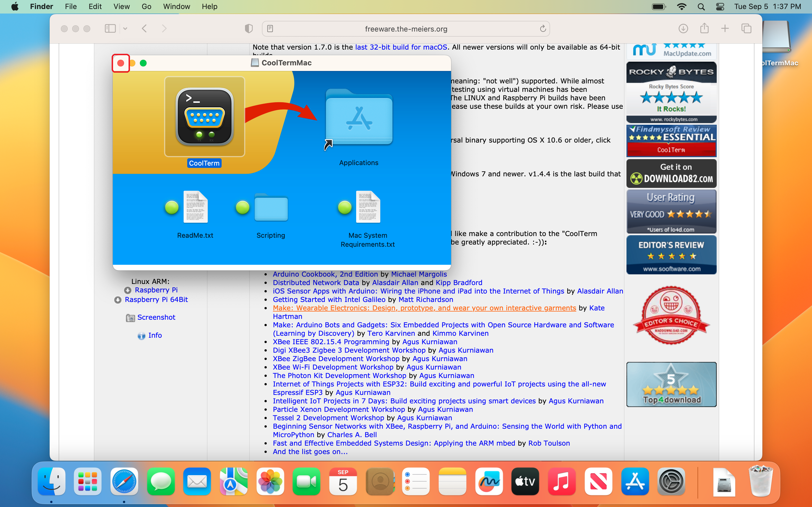Select Mac System Requirements.txt document icon
This screenshot has width=812, height=507.
pyautogui.click(x=368, y=206)
